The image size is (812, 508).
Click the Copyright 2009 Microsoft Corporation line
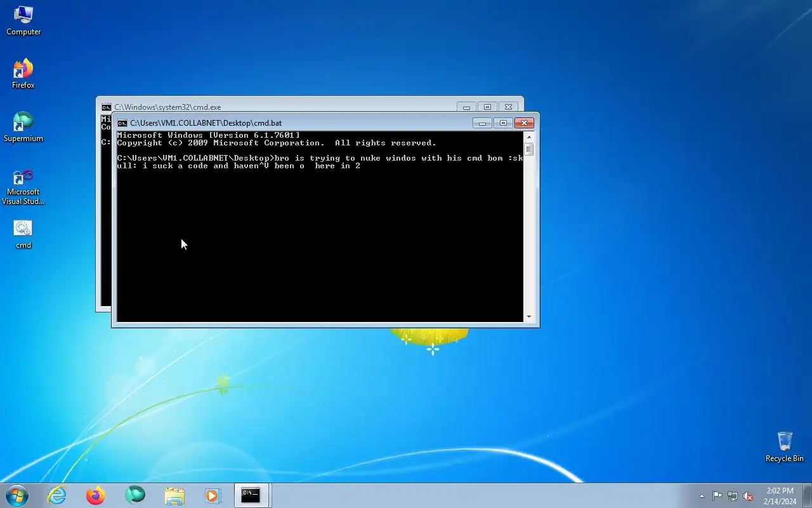pos(277,143)
